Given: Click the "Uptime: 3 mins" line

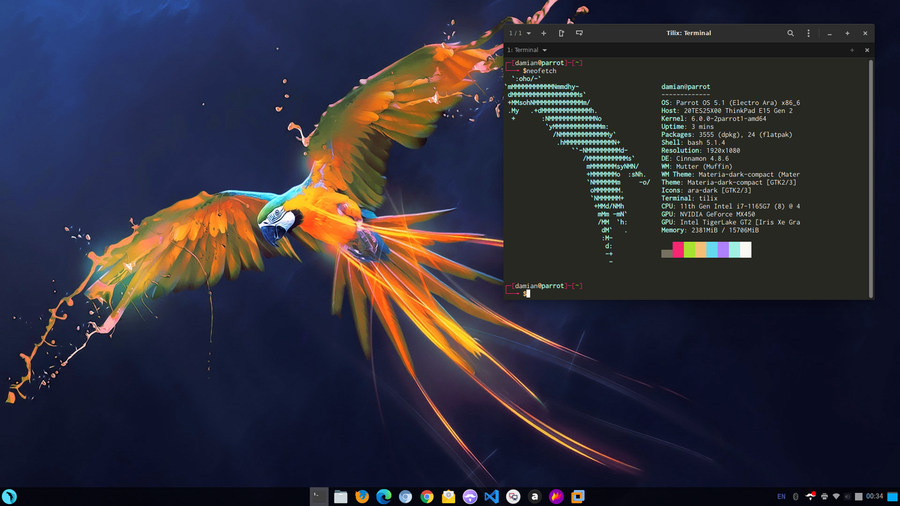Looking at the screenshot, I should pyautogui.click(x=687, y=127).
